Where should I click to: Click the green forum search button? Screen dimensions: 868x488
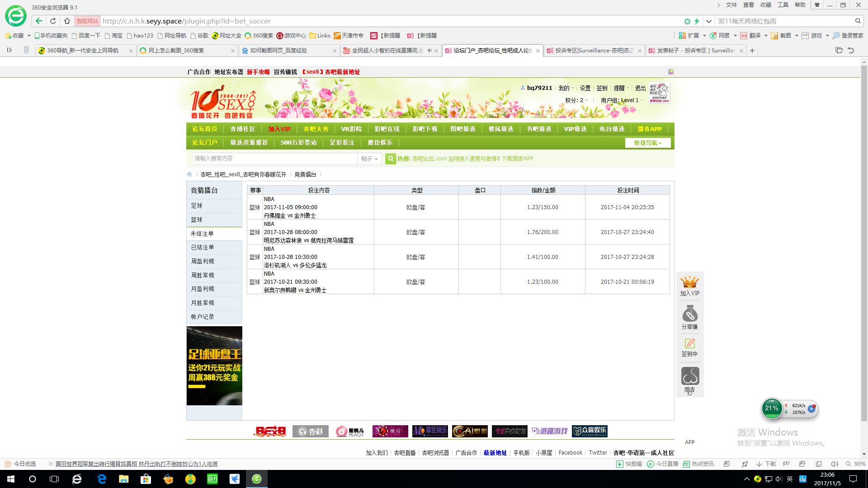coord(390,159)
